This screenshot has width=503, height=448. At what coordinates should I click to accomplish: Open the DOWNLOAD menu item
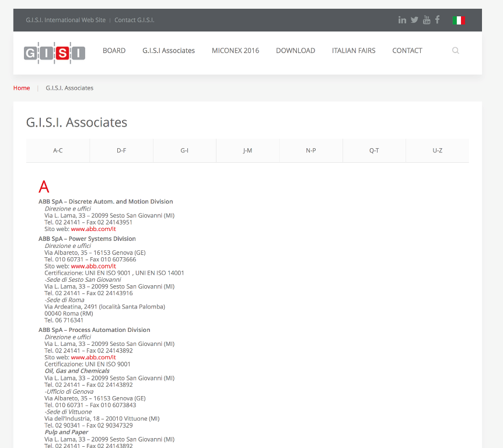pos(295,51)
